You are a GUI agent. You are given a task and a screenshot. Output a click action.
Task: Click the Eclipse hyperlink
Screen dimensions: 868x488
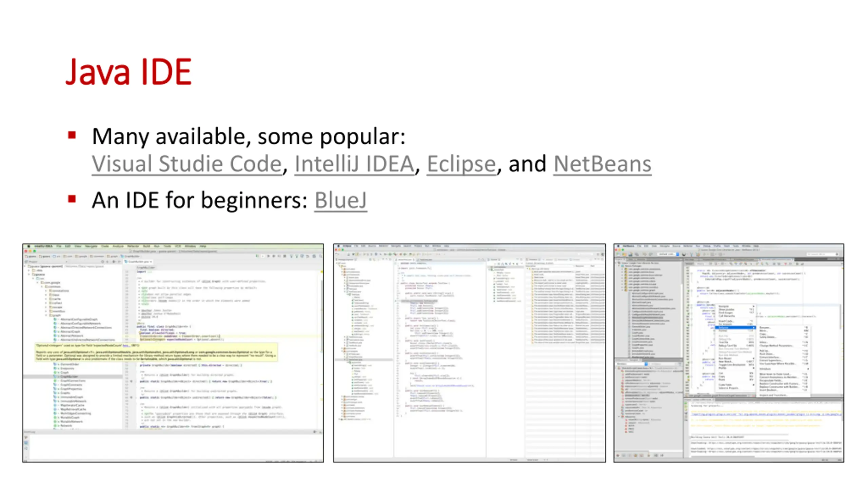(461, 164)
